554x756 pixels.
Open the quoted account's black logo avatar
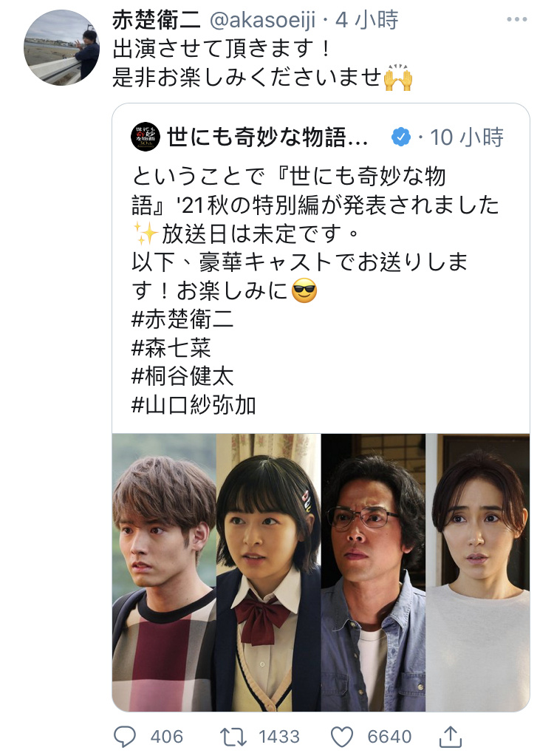click(x=146, y=137)
